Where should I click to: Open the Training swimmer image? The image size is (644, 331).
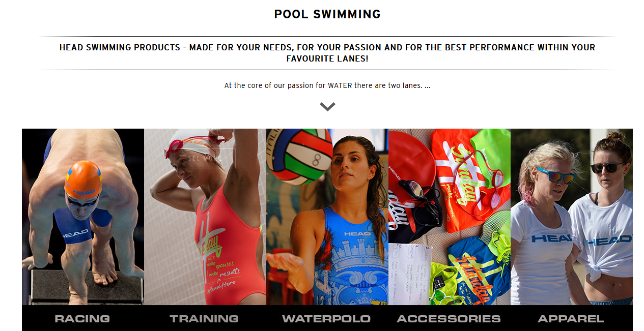click(205, 217)
